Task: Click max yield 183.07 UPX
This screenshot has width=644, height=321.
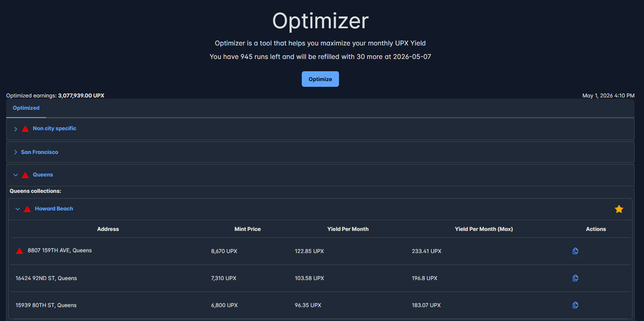Action: click(426, 305)
